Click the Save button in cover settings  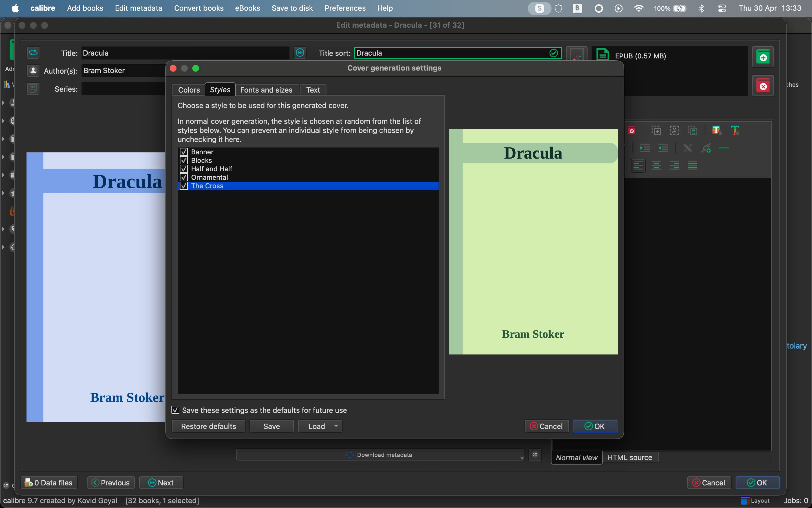click(272, 426)
